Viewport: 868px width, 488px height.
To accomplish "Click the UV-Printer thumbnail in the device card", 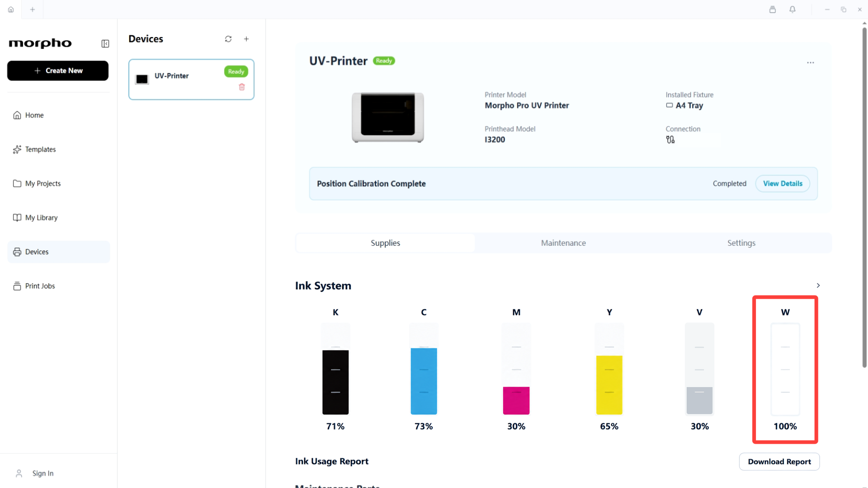I will [142, 79].
